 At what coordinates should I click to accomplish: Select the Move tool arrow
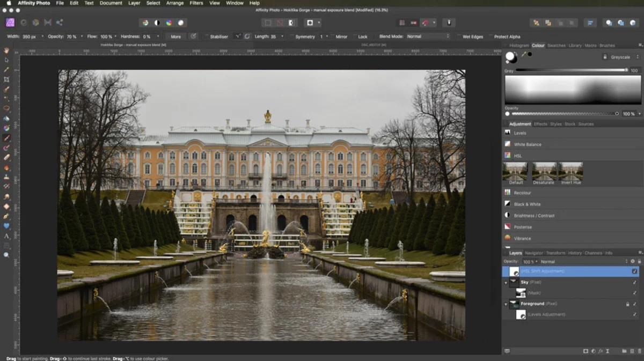tap(6, 60)
